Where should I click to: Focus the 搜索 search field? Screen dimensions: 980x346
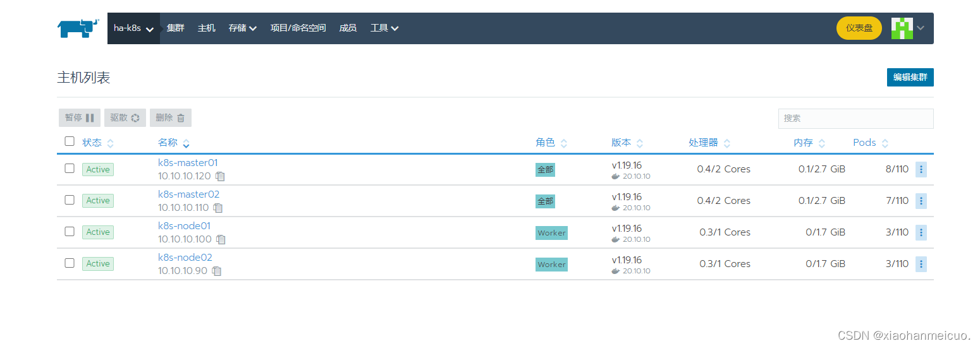[x=856, y=118]
